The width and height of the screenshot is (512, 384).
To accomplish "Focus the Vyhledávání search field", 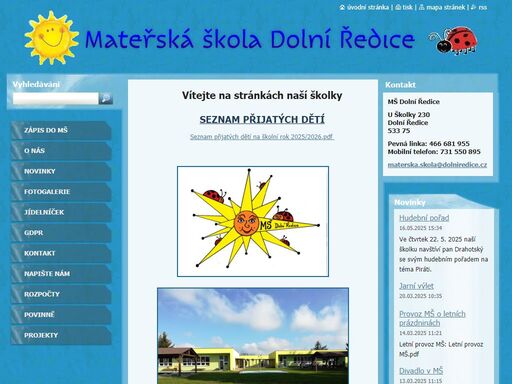I will [56, 99].
